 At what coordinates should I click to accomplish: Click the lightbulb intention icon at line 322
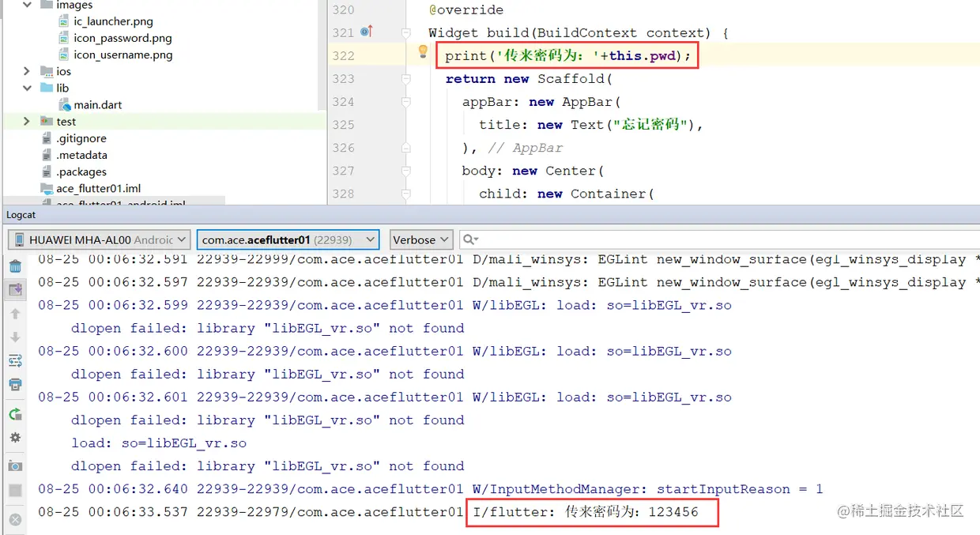point(423,52)
